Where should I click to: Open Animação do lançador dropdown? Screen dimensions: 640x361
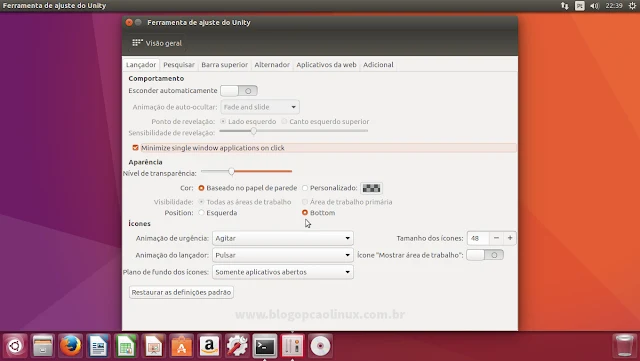coord(283,255)
